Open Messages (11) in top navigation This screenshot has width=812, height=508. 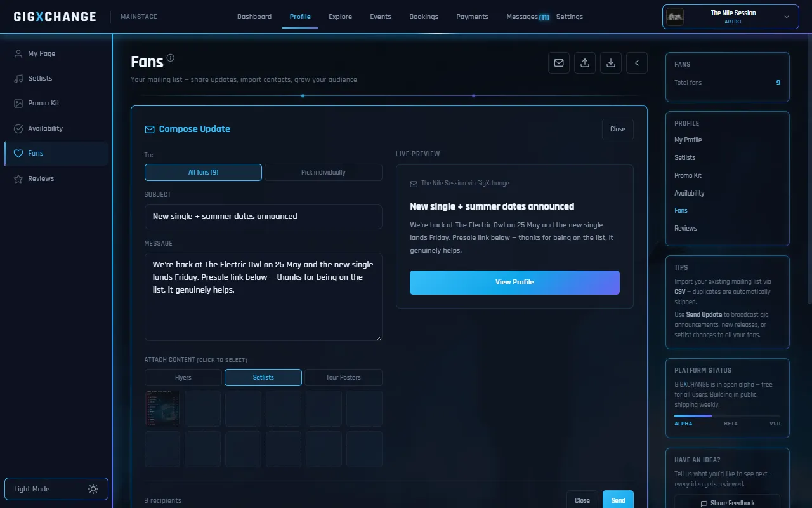tap(528, 17)
